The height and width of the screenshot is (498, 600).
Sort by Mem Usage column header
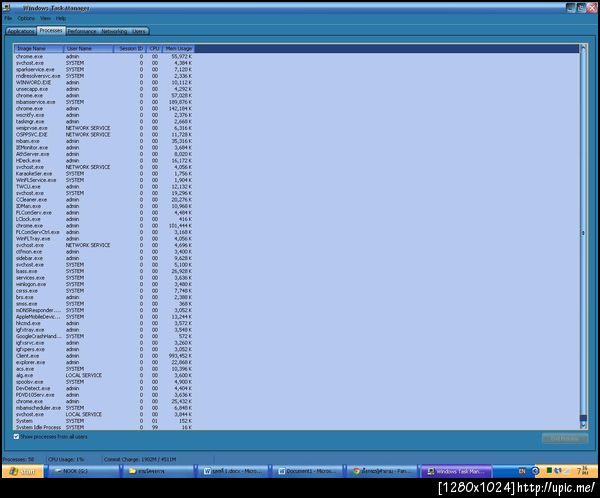coord(178,49)
